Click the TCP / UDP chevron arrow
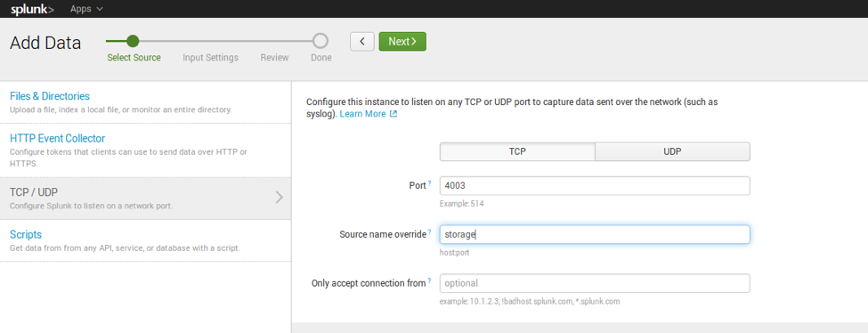The height and width of the screenshot is (333, 868). tap(280, 197)
